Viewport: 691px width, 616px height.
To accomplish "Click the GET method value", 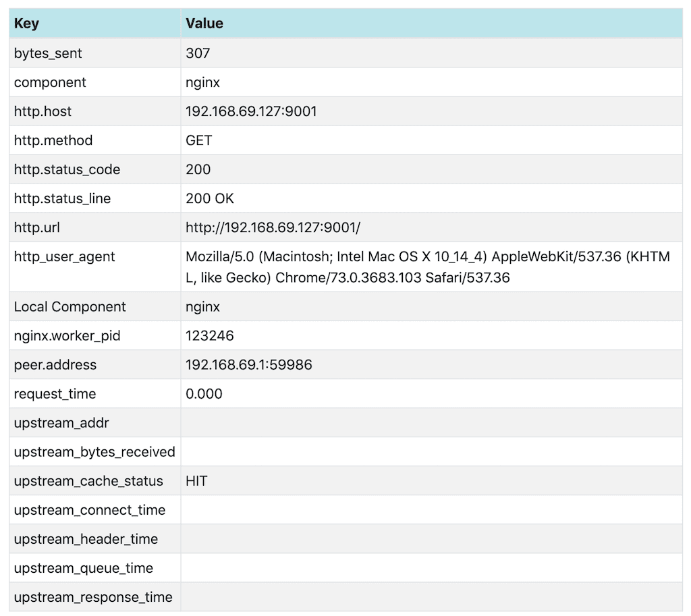I will 198,140.
